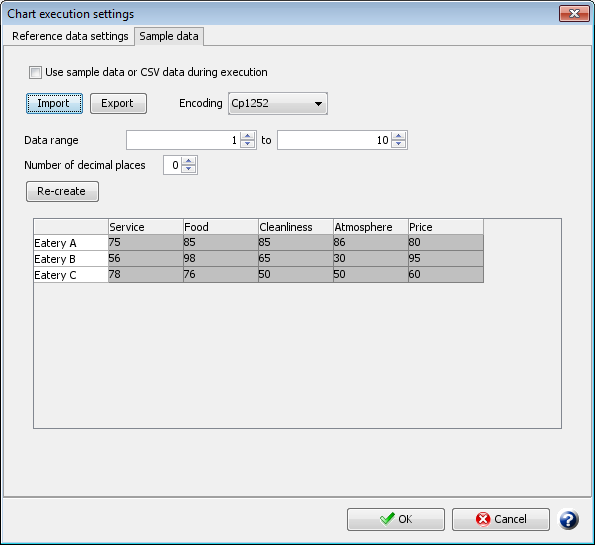Viewport: 595px width, 545px height.
Task: Decrease the Data range start value
Action: click(x=248, y=144)
